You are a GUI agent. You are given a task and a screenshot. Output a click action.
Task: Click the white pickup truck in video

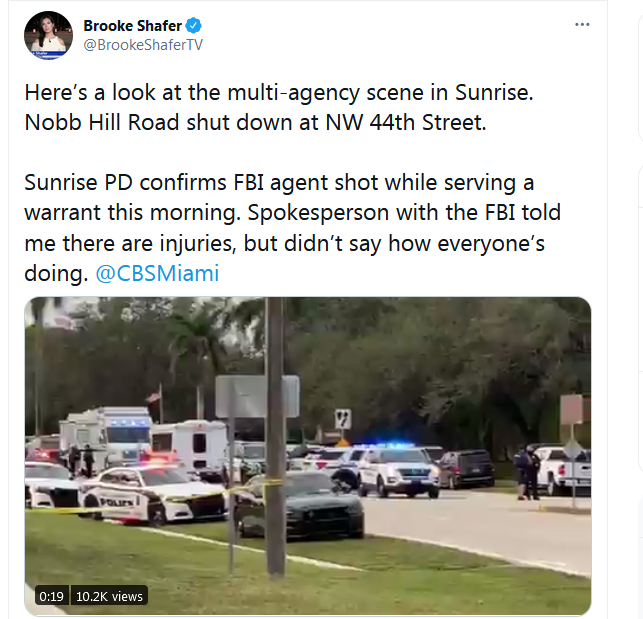[x=564, y=469]
